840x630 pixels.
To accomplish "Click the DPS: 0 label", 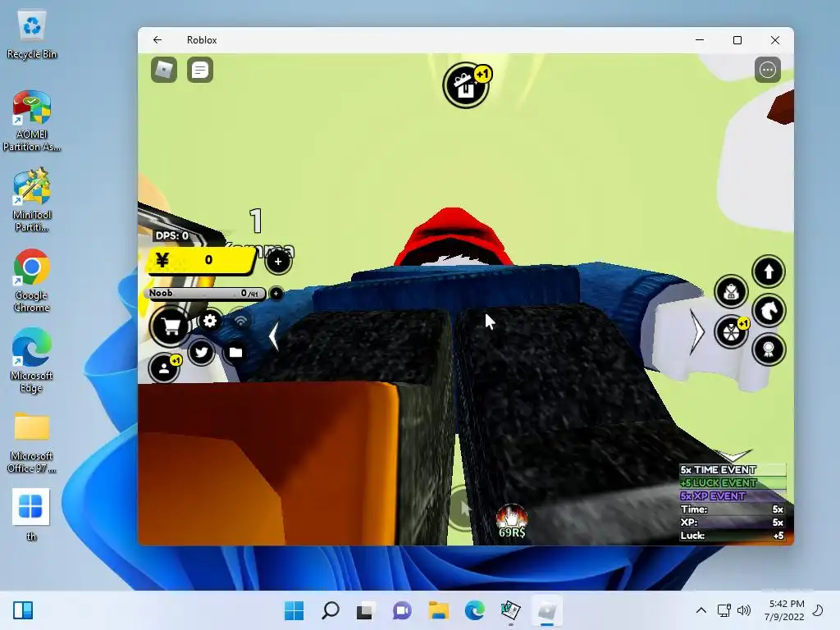I will coord(172,235).
